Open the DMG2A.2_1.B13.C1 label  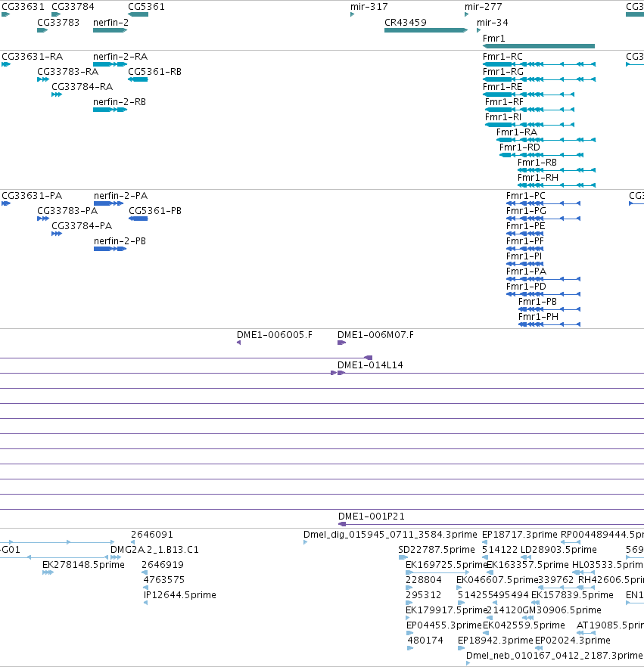point(155,550)
